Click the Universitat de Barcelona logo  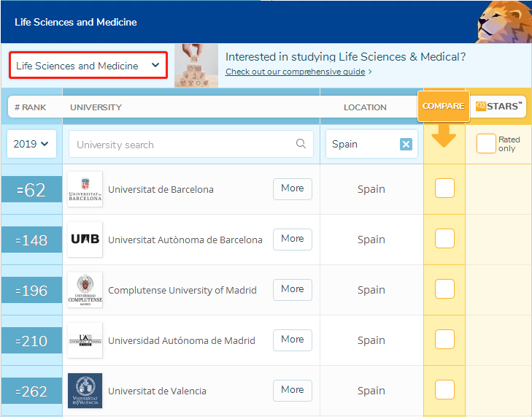point(85,189)
